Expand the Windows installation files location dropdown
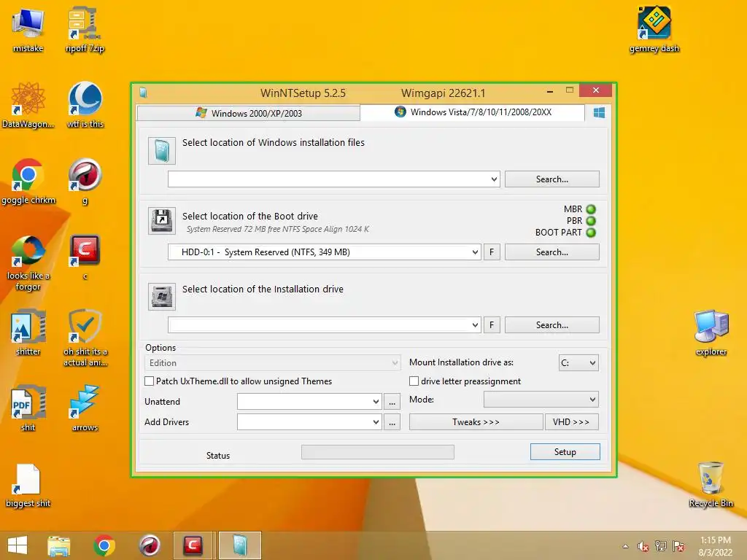The image size is (747, 560). click(x=494, y=179)
